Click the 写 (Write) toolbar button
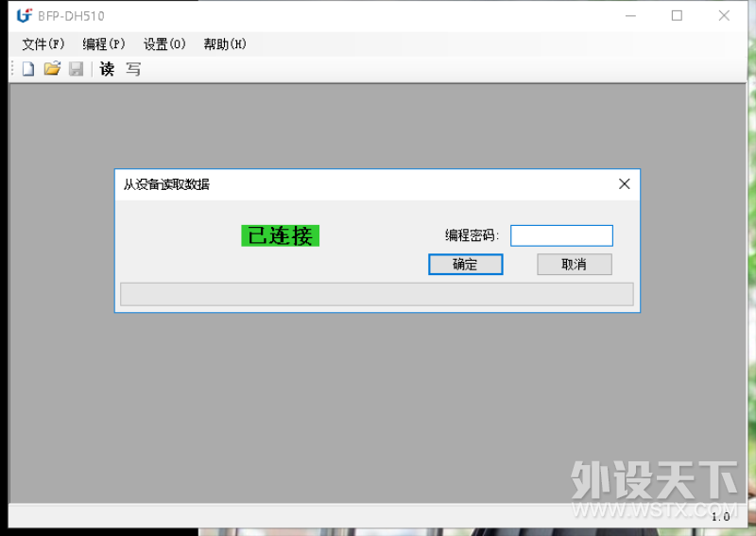756x536 pixels. coord(133,69)
